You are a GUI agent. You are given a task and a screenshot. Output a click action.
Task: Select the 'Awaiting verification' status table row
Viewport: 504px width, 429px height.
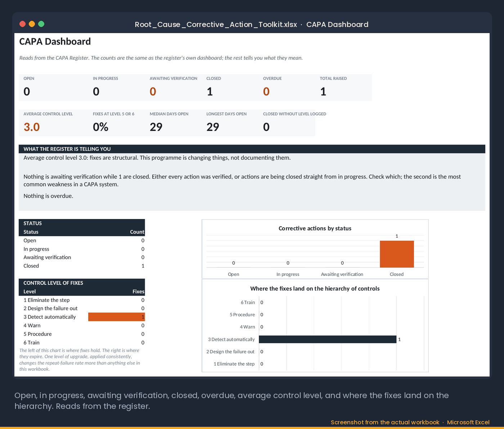[x=82, y=257]
